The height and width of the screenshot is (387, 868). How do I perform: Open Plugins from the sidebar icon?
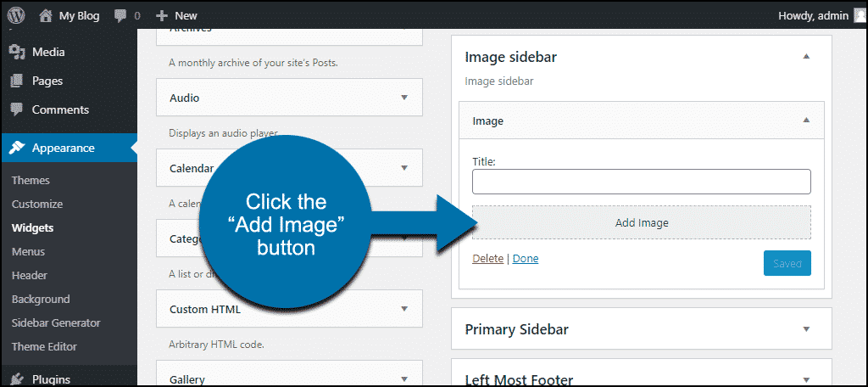coord(18,380)
